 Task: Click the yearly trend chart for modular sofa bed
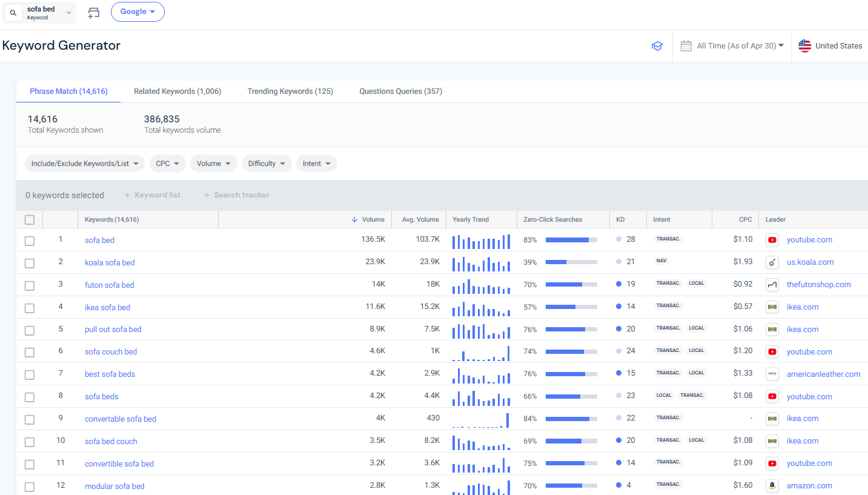482,487
